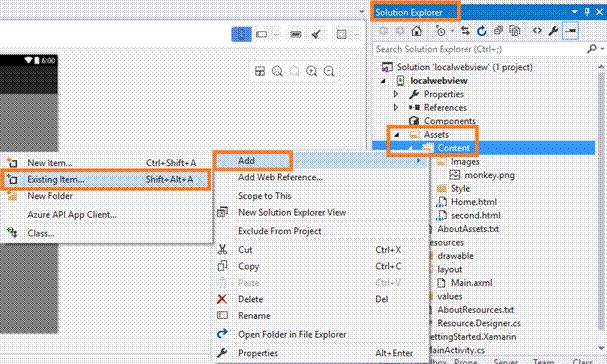
Task: Open the dropdown arrow beside the landscape icon
Action: click(276, 35)
